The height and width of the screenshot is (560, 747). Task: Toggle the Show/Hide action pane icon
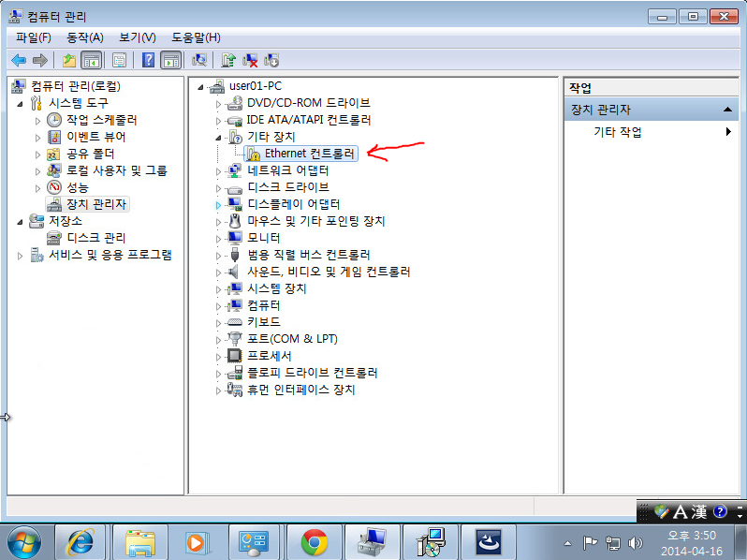click(x=171, y=61)
